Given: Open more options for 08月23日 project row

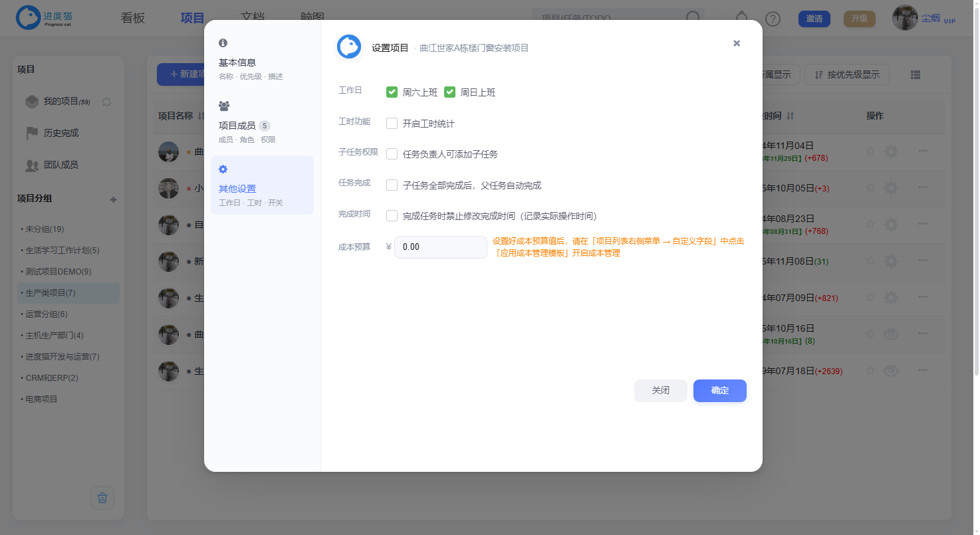Looking at the screenshot, I should click(923, 225).
